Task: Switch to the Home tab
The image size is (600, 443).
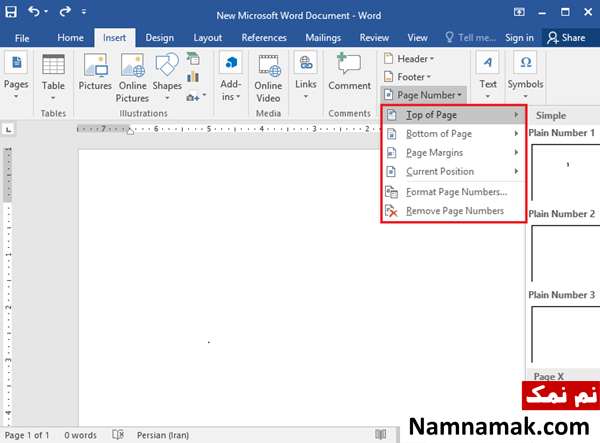Action: pos(70,38)
